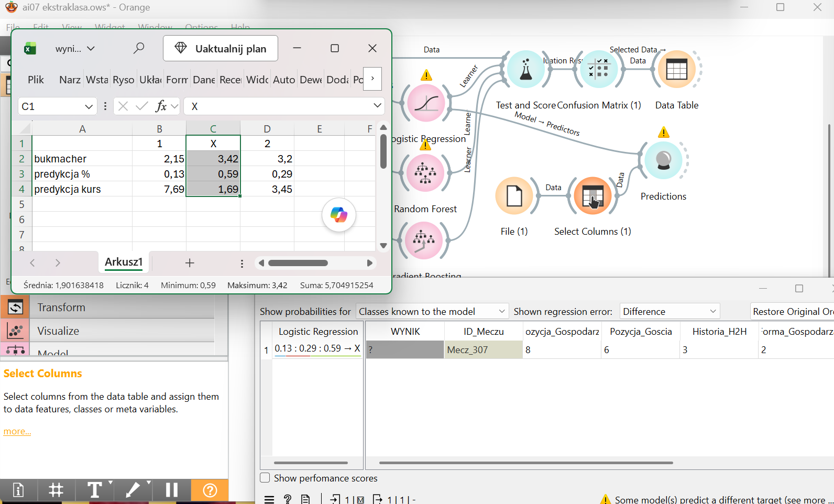Open the Logistic Regression learner widget
Viewport: 834px width, 504px height.
426,103
